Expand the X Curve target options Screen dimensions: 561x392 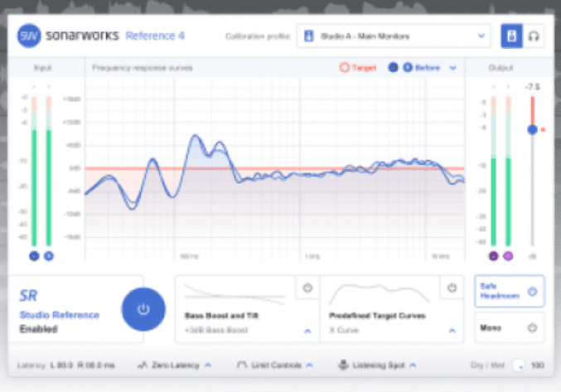click(452, 331)
